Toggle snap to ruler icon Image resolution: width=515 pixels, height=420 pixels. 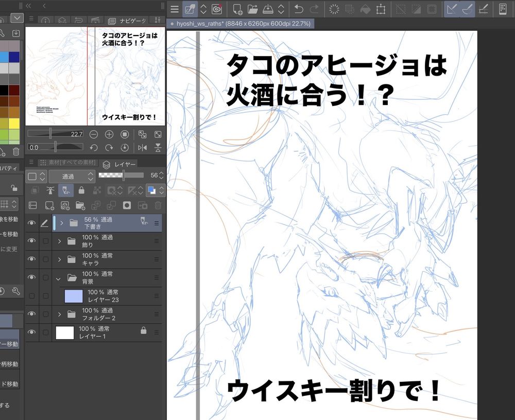(x=452, y=9)
